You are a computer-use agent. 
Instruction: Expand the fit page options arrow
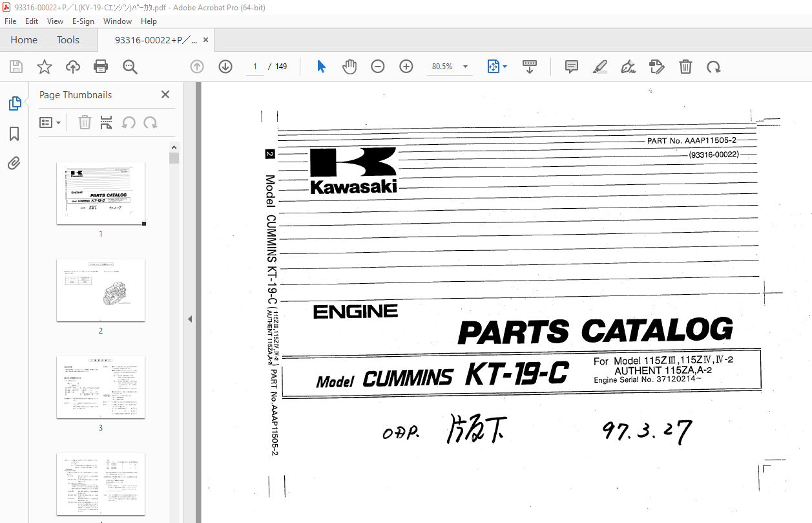(x=505, y=67)
